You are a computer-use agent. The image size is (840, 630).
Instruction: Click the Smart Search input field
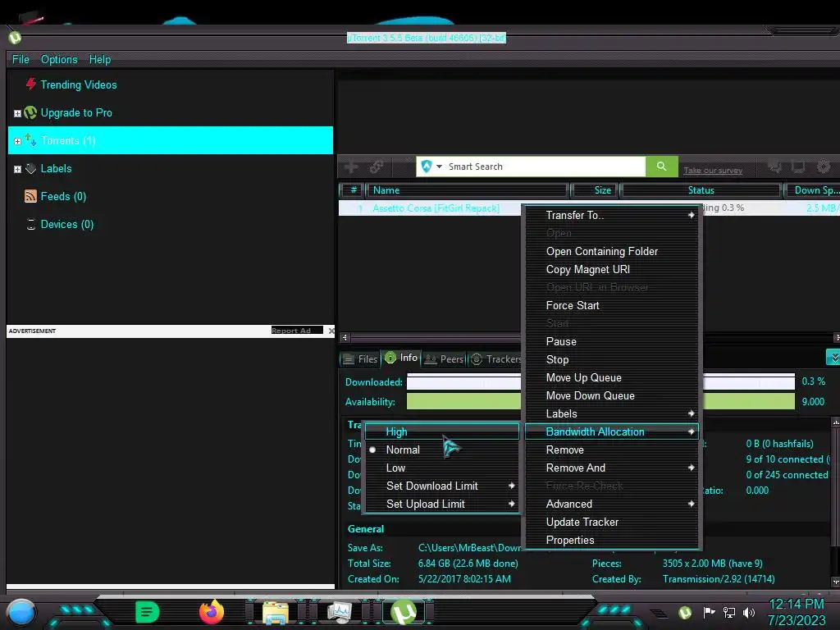tap(546, 167)
